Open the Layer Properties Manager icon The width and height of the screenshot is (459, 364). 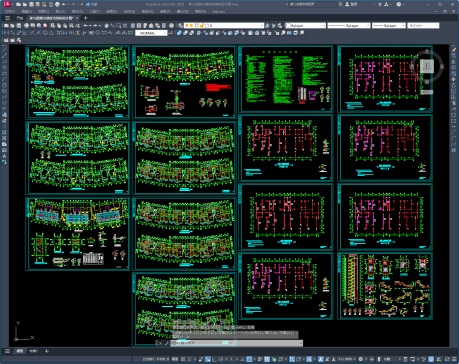pyautogui.click(x=180, y=26)
